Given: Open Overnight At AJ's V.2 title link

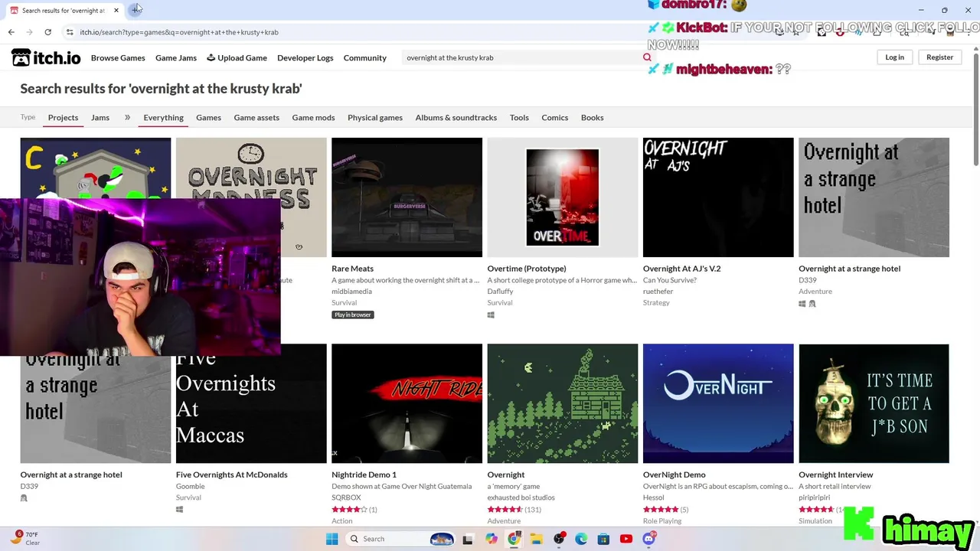Looking at the screenshot, I should click(681, 269).
